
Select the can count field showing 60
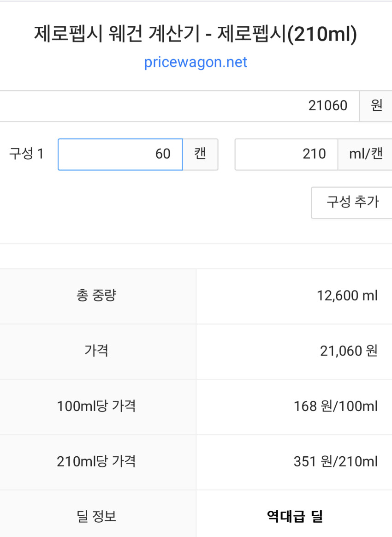point(120,154)
